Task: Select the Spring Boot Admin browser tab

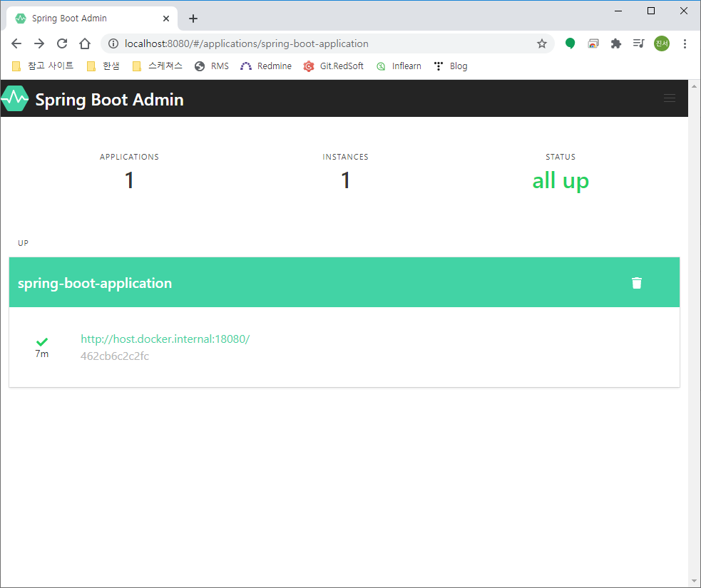Action: [92, 19]
